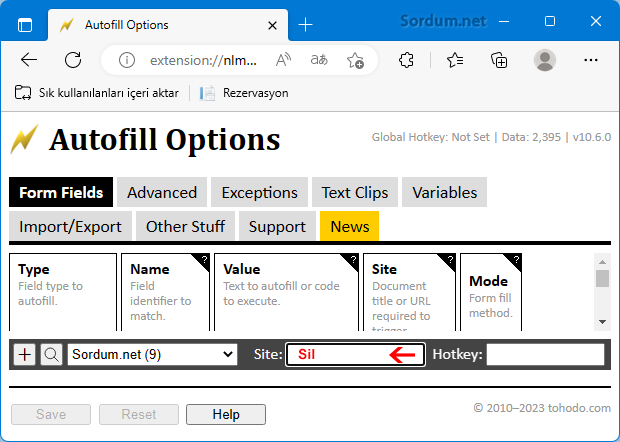
Task: Activate the Read Aloud icon
Action: coord(283,60)
